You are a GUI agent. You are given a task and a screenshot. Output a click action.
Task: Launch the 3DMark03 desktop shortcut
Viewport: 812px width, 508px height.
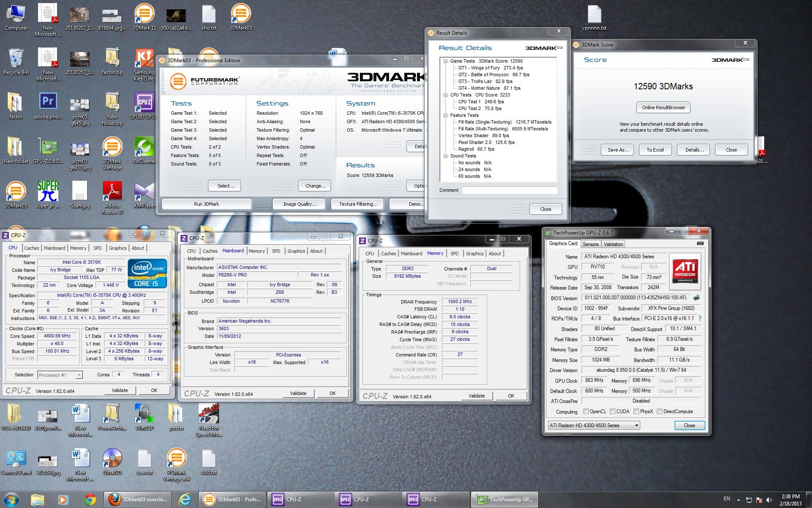(x=241, y=17)
